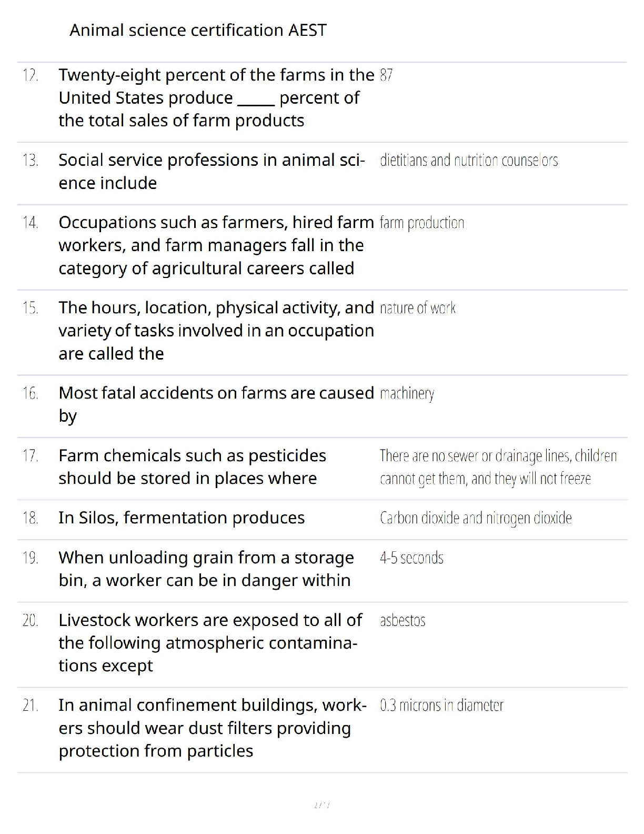Select answer 'dietitians and nutrition counselors'

tap(468, 160)
